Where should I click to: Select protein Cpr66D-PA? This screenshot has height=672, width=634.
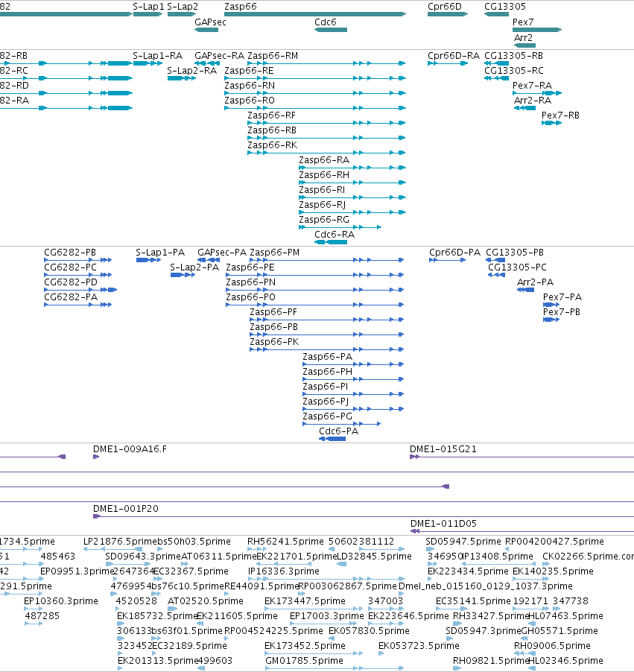448,260
